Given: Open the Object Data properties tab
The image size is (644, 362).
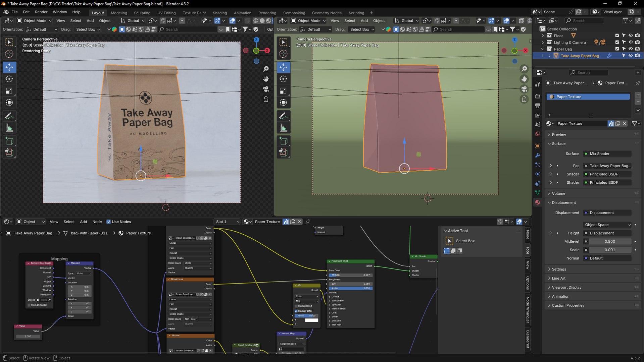Looking at the screenshot, I should pyautogui.click(x=538, y=193).
